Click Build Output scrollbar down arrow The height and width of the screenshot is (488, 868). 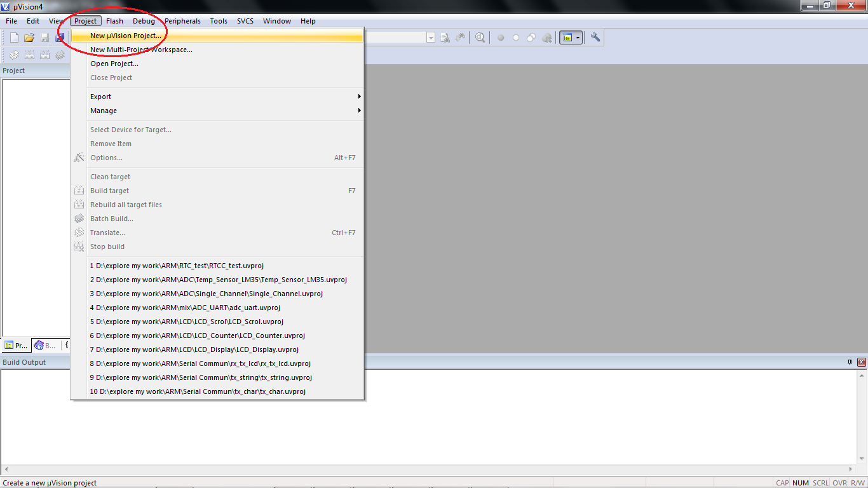click(x=862, y=460)
